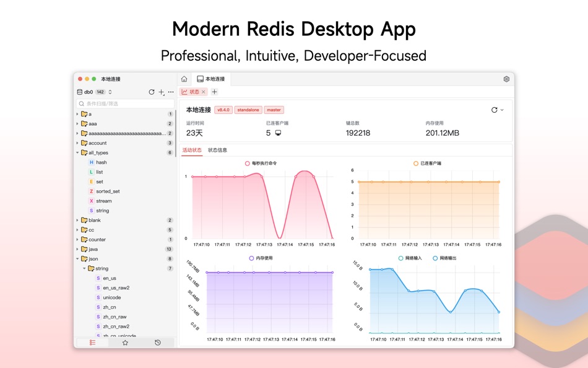Open the key list view in bottom sidebar
Image resolution: width=588 pixels, height=368 pixels.
[x=92, y=343]
